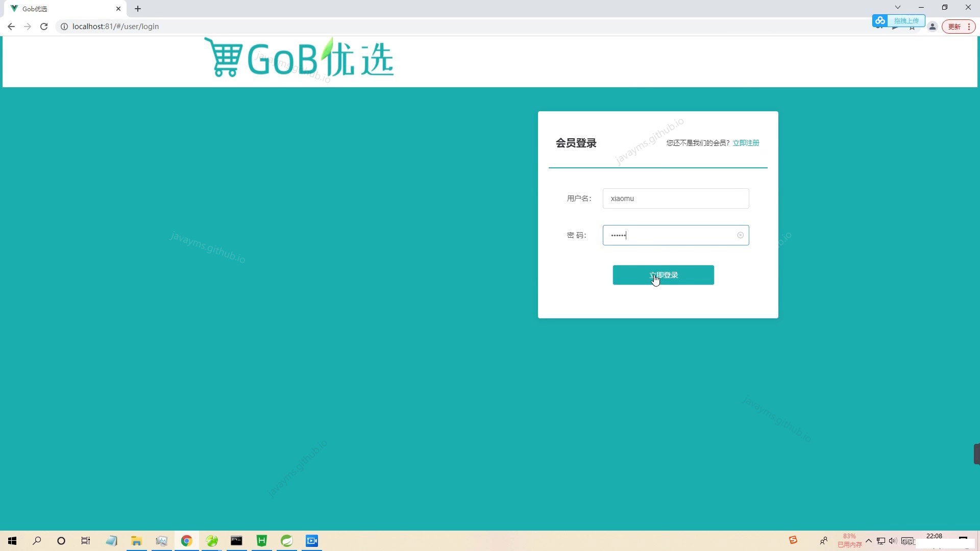Image resolution: width=980 pixels, height=551 pixels.
Task: Click the red 更新 update button
Action: (954, 27)
